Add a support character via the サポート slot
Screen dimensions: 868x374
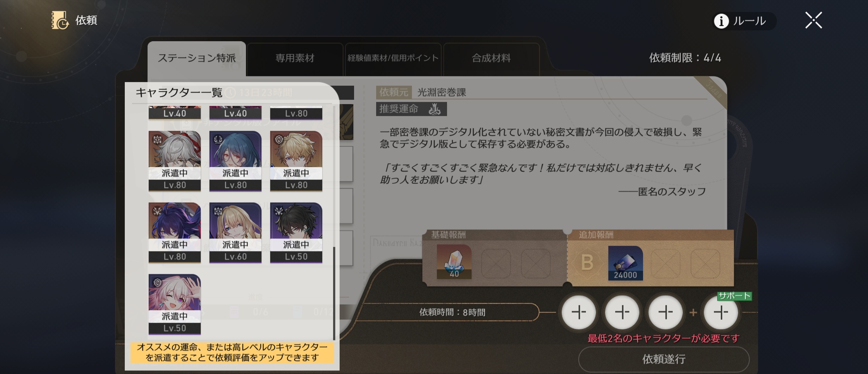[720, 312]
